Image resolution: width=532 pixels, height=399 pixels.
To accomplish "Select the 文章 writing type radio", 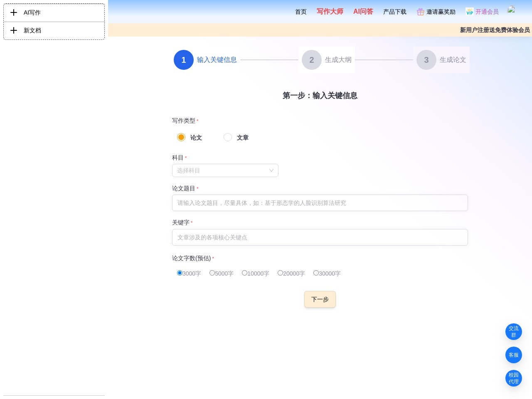I will 228,137.
